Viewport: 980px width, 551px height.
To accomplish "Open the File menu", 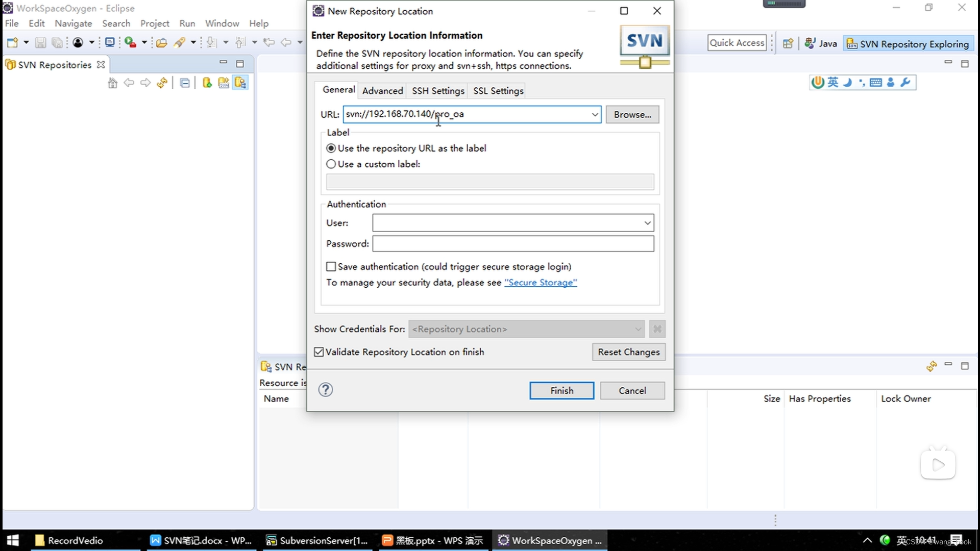I will pyautogui.click(x=12, y=23).
